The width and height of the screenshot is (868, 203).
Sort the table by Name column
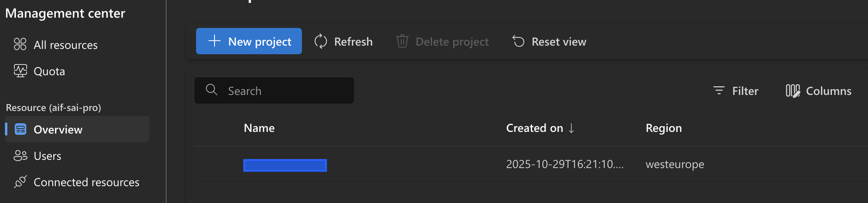[259, 128]
